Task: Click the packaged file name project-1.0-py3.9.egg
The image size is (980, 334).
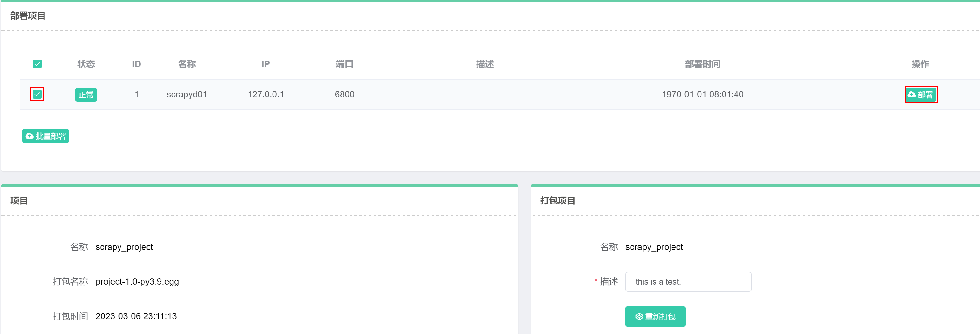Action: click(x=137, y=282)
